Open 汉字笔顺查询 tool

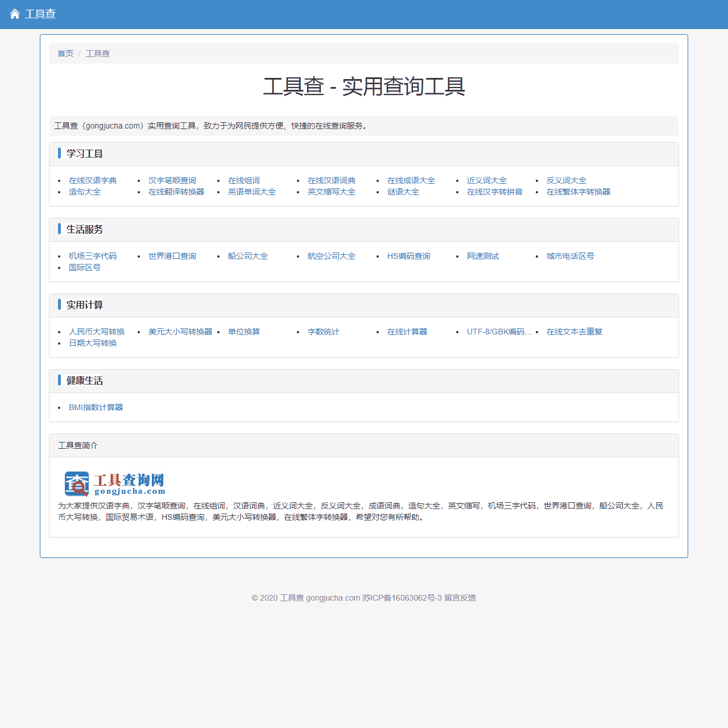172,180
